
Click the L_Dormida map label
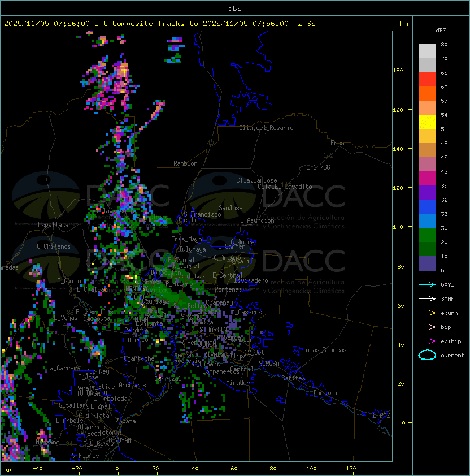click(321, 393)
